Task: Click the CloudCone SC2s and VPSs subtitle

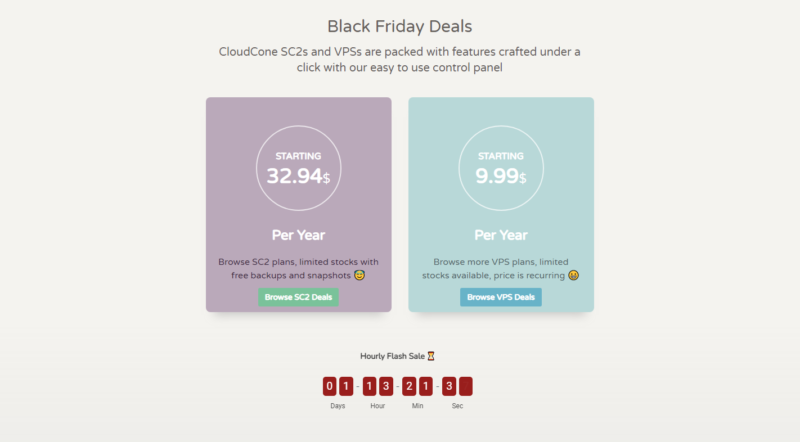Action: [x=399, y=59]
